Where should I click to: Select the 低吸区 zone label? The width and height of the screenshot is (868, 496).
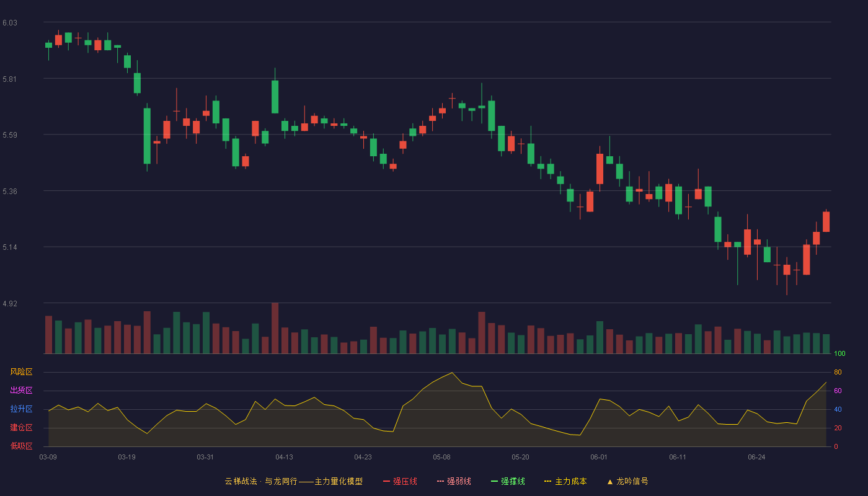[x=21, y=446]
